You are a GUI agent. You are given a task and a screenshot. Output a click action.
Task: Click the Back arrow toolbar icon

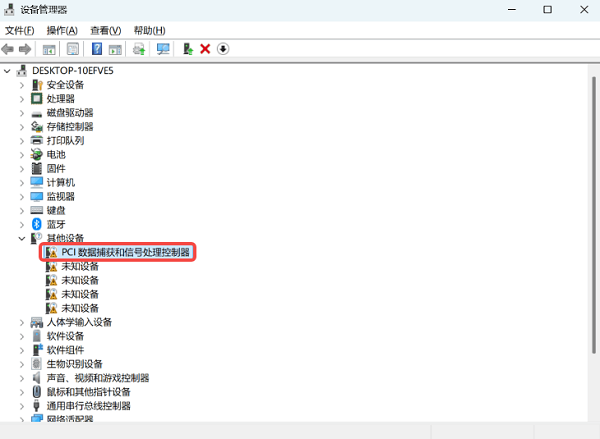click(x=8, y=49)
